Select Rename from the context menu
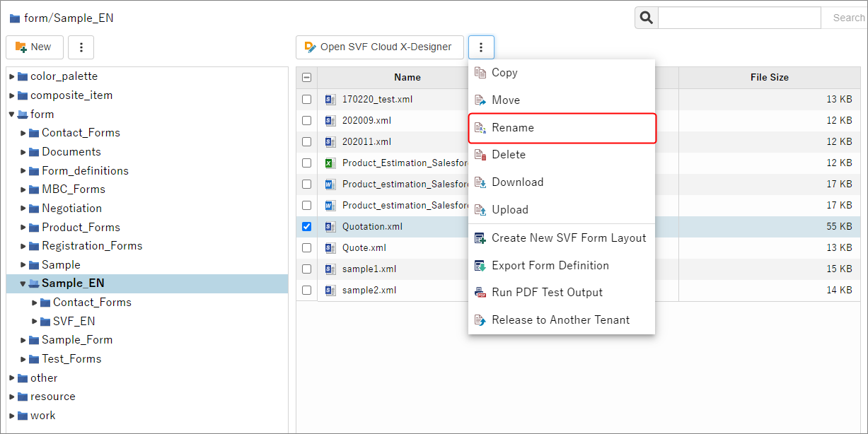Viewport: 868px width, 434px height. click(513, 128)
